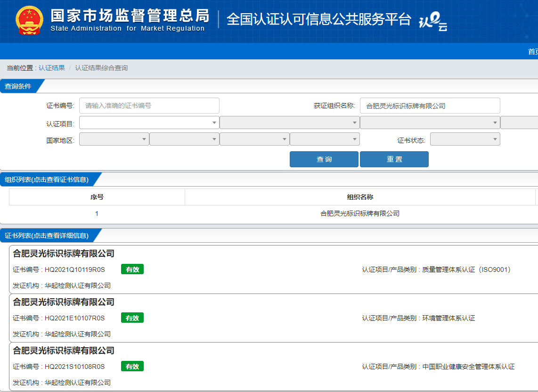Select organization row 合肥灵光标识标牌有限公司 in the table
538x392 pixels.
pos(360,213)
